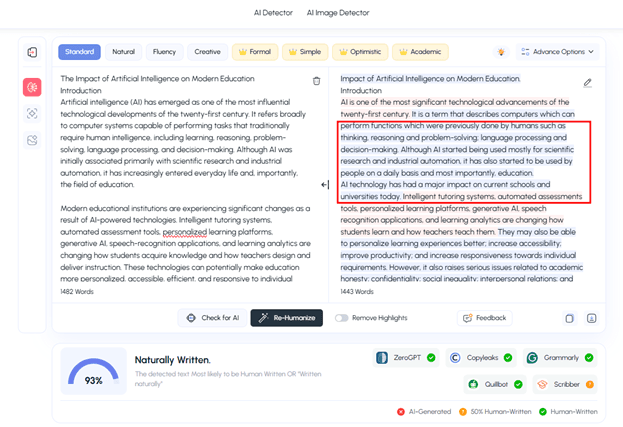Click the Grammarly detector badge
This screenshot has width=623, height=427.
[560, 357]
